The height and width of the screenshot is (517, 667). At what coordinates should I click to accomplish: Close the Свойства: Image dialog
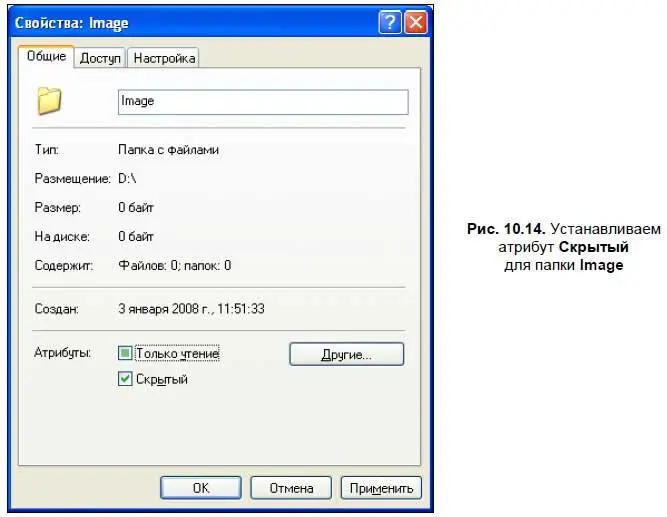(416, 22)
